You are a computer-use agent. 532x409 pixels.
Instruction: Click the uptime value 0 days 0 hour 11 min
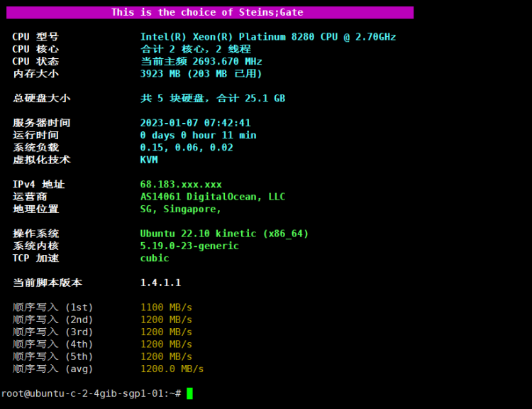198,135
